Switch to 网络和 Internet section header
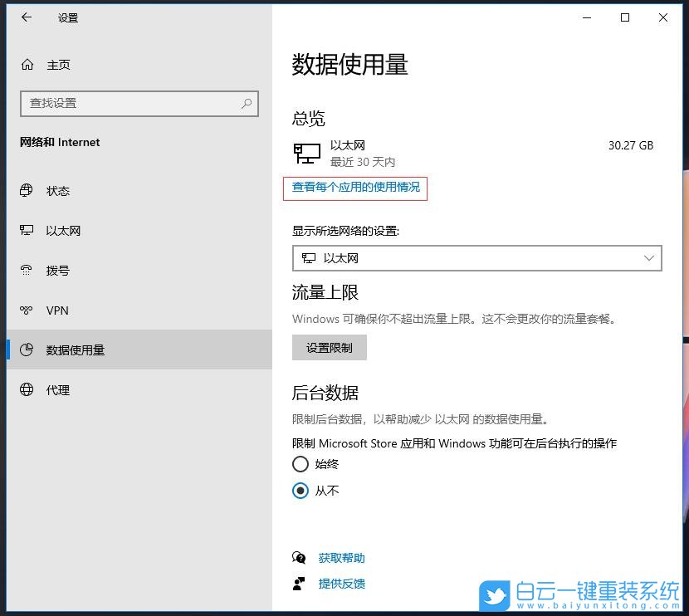 coord(59,142)
